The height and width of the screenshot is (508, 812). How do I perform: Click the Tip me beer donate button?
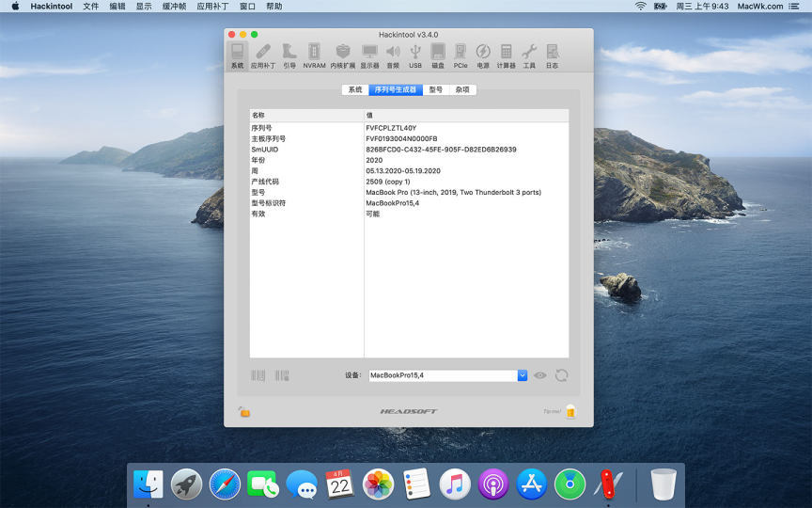pos(570,411)
